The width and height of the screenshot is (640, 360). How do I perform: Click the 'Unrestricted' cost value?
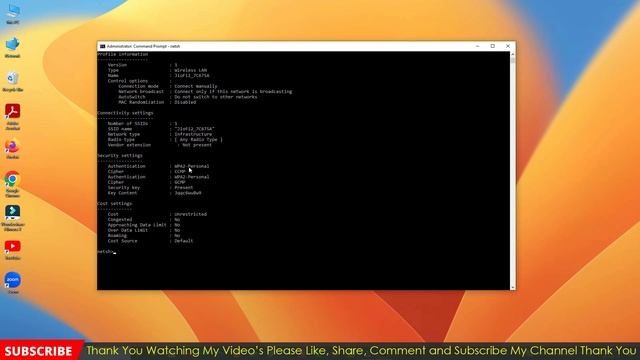[x=191, y=214]
